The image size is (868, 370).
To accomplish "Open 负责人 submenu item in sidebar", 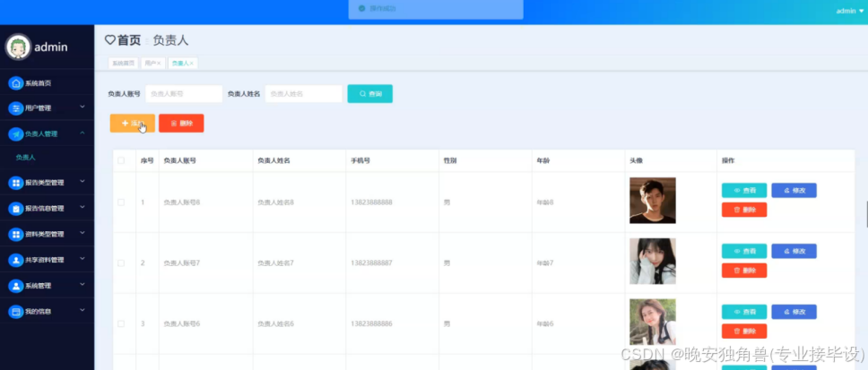I will coord(25,158).
